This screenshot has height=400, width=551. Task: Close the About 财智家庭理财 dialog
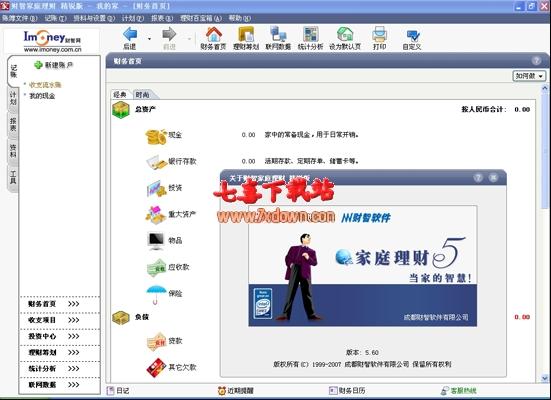(493, 178)
